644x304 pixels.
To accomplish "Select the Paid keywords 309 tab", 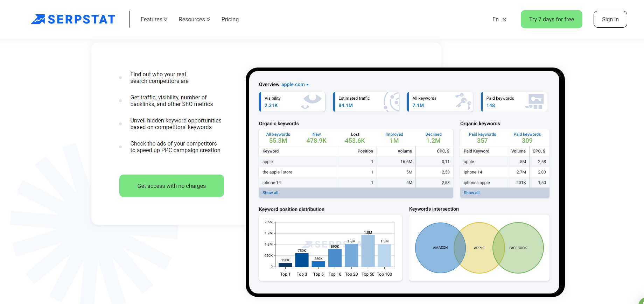I will point(527,138).
